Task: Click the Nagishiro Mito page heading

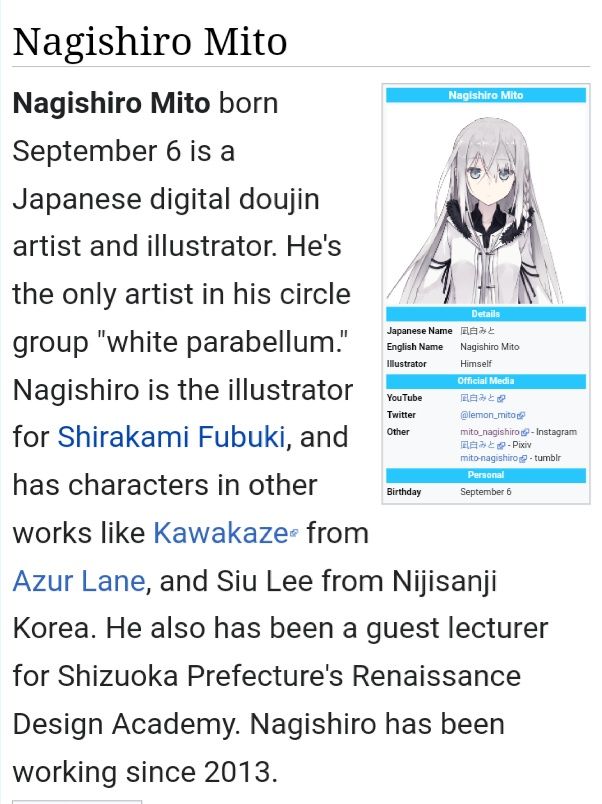Action: [149, 42]
